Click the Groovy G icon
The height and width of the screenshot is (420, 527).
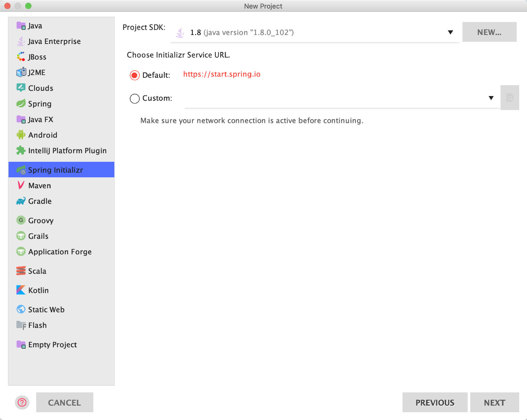21,220
